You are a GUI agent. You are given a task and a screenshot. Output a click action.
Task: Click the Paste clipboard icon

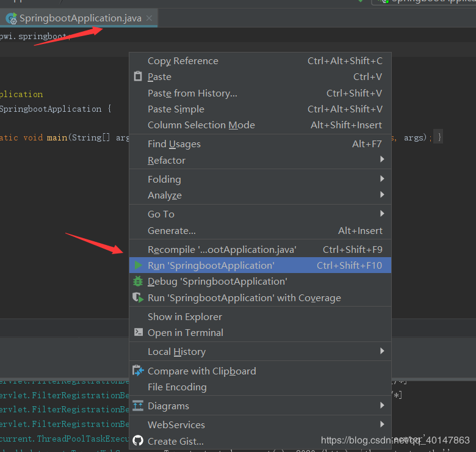138,77
